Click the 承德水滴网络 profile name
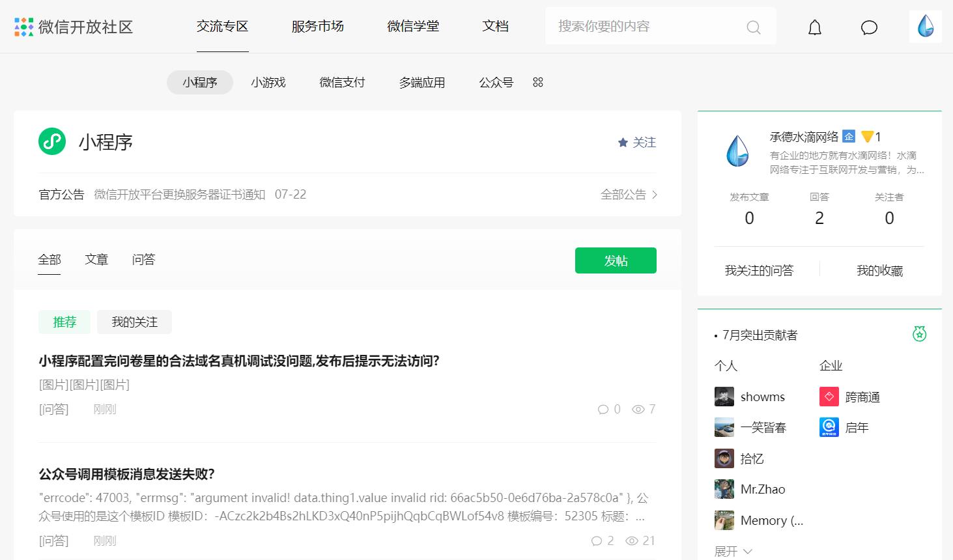This screenshot has width=953, height=560. (x=804, y=136)
